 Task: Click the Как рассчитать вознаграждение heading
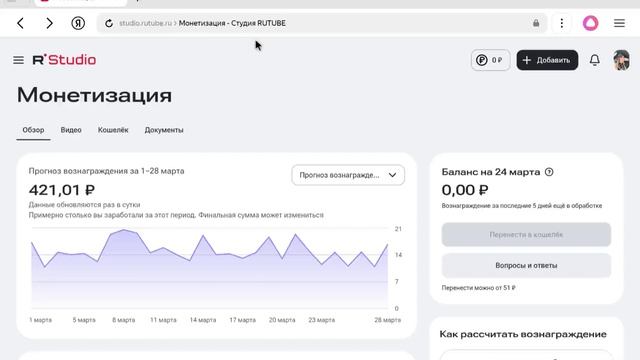point(523,334)
